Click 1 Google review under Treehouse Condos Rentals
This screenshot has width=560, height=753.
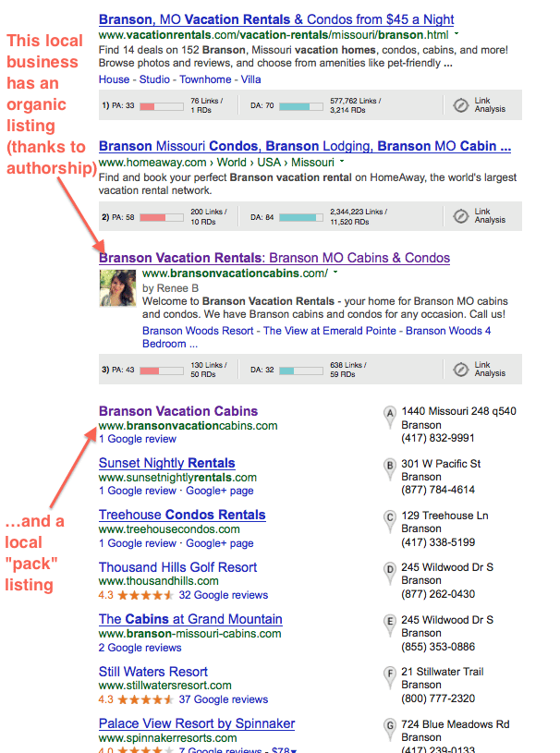coord(138,543)
